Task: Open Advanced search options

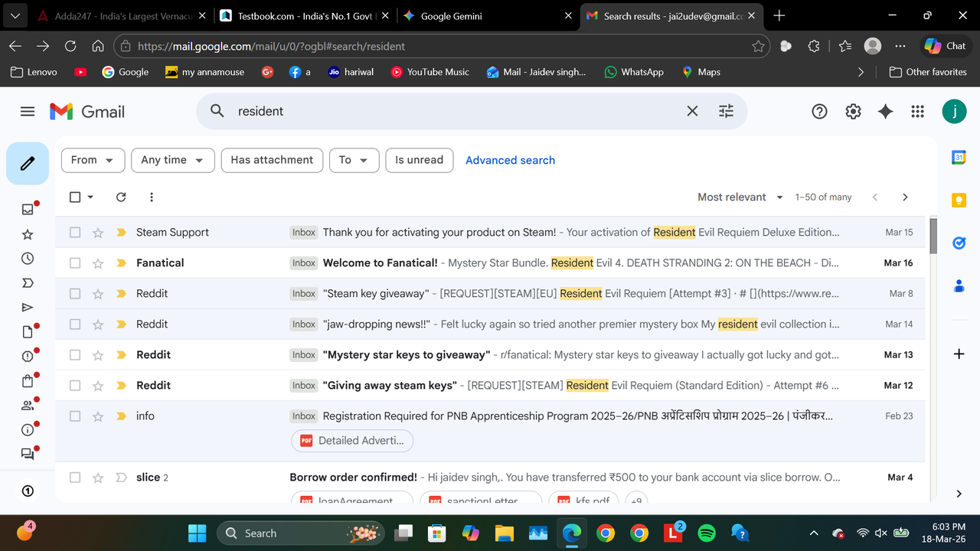Action: click(510, 160)
